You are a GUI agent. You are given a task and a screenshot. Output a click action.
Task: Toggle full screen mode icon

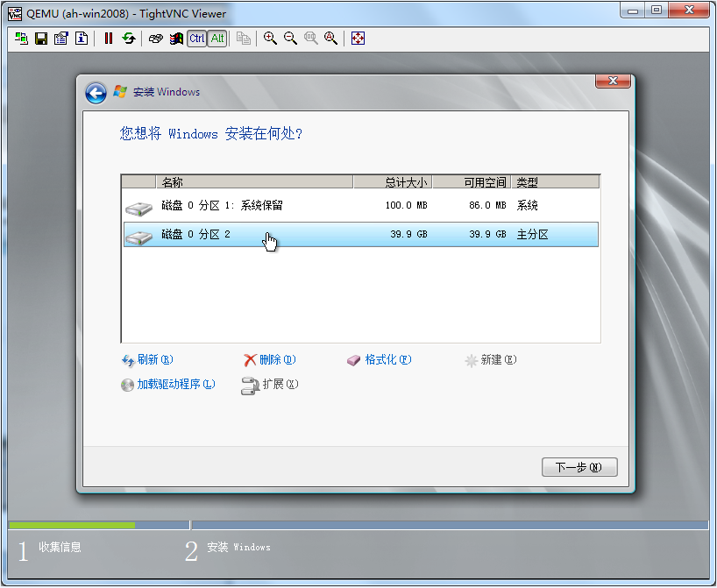(x=358, y=39)
